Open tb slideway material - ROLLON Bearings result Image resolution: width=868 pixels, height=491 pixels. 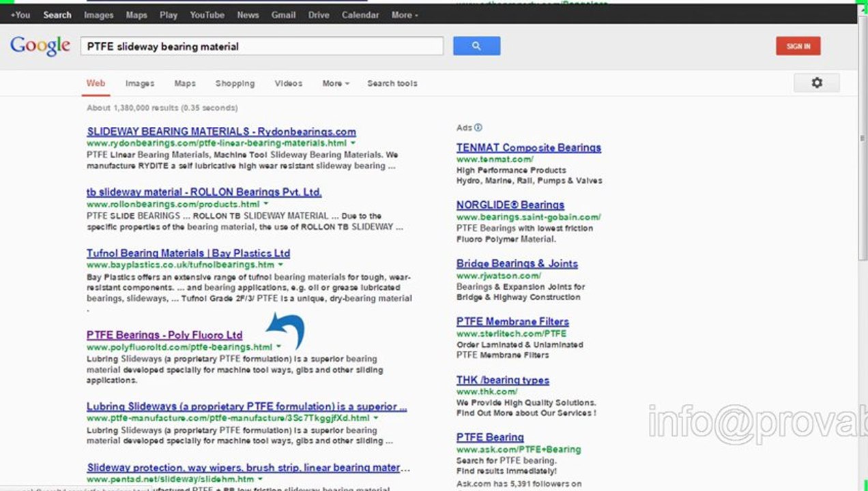click(x=204, y=192)
